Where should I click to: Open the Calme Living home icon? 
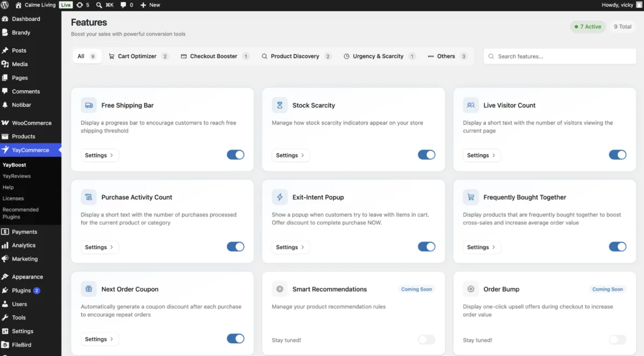coord(19,5)
